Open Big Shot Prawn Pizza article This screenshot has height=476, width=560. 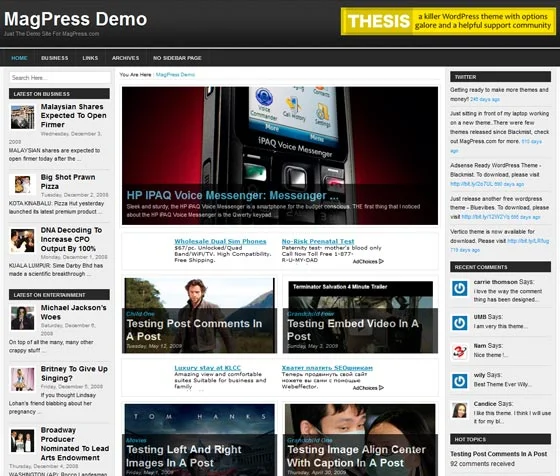68,182
